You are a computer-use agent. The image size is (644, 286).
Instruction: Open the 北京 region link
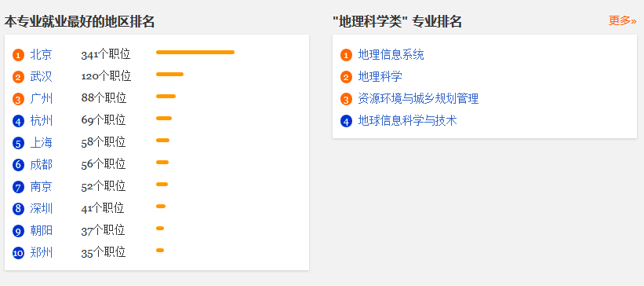pyautogui.click(x=41, y=55)
